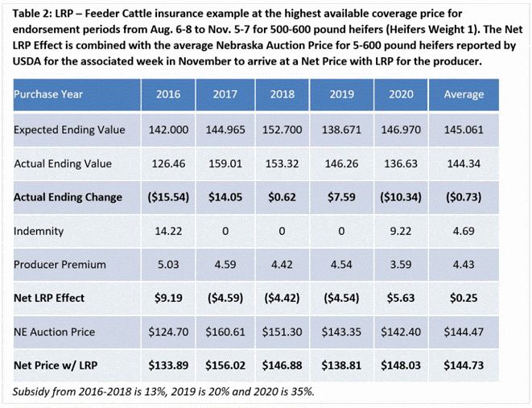
Task: Select the 152.700 expected value cell
Action: click(283, 130)
